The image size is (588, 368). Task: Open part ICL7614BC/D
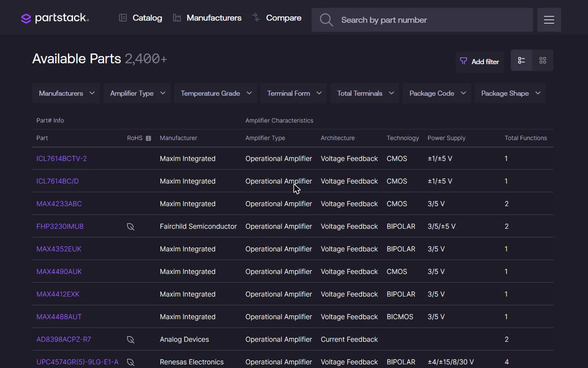click(x=58, y=181)
